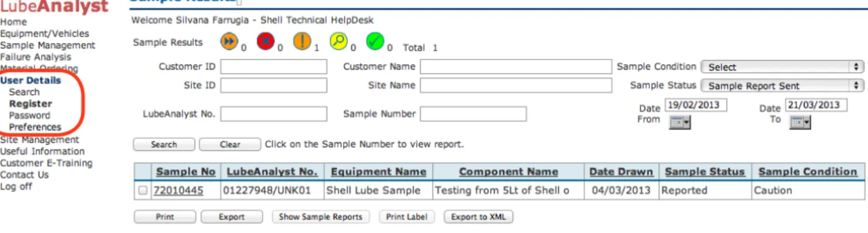
Task: Open the Date From calendar picker
Action: (680, 122)
